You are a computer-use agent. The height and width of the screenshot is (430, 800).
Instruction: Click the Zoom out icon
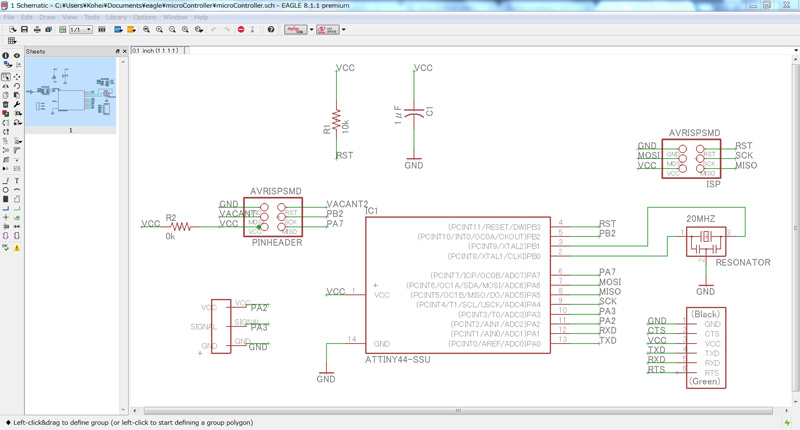pos(172,30)
